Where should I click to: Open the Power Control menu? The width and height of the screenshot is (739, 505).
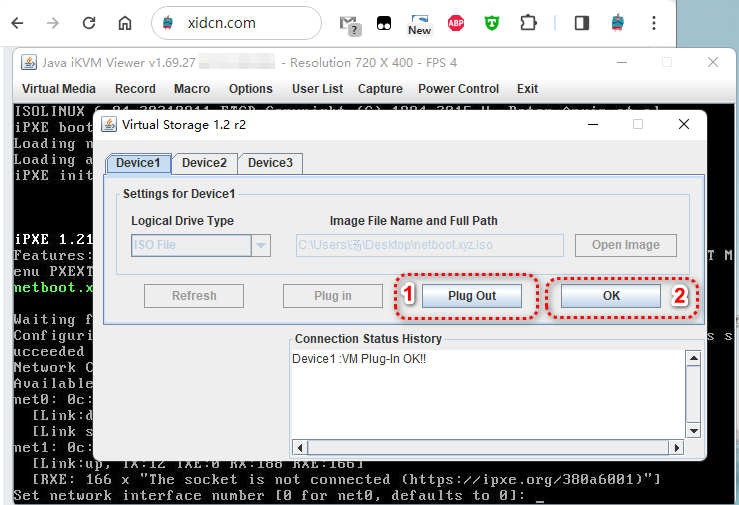click(458, 89)
